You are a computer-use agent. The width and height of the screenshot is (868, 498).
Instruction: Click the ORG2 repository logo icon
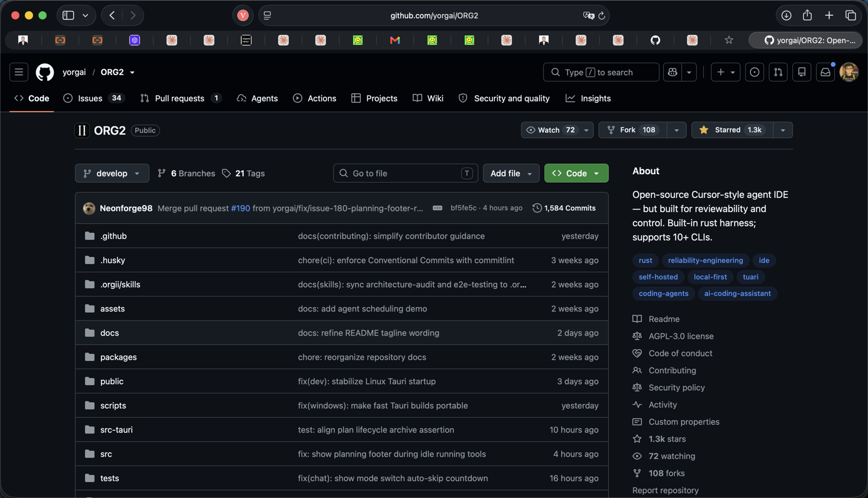(82, 131)
